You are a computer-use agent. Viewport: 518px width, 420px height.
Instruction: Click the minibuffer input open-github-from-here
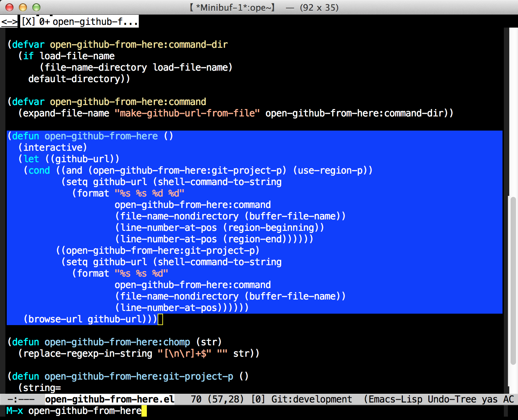[x=85, y=411]
